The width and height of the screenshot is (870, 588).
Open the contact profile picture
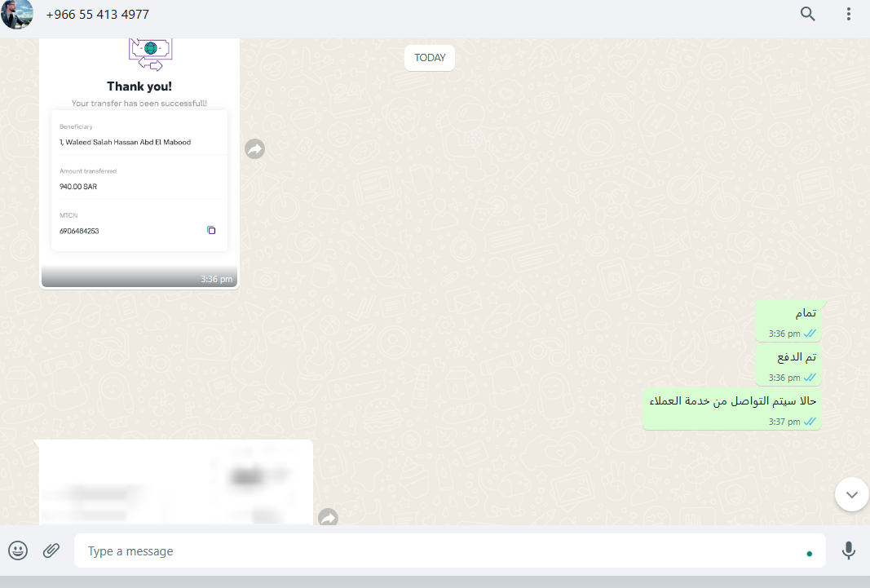[16, 15]
